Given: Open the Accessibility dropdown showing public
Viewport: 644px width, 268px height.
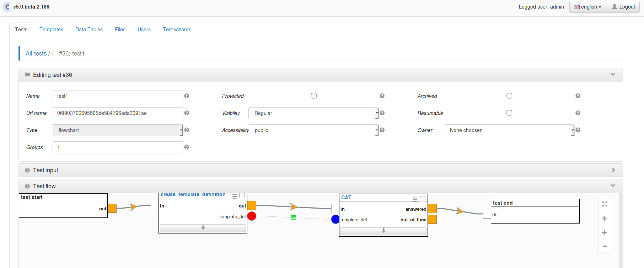Looking at the screenshot, I should tap(314, 130).
